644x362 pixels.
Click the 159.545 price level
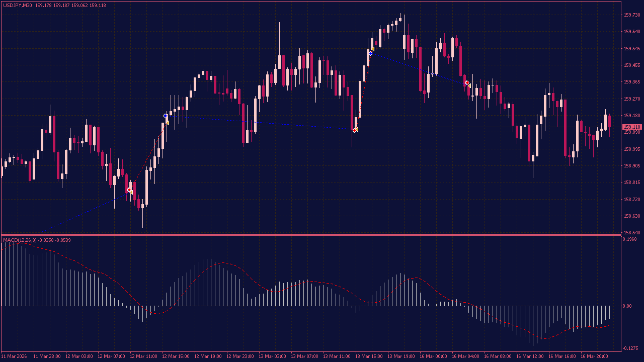[631, 49]
